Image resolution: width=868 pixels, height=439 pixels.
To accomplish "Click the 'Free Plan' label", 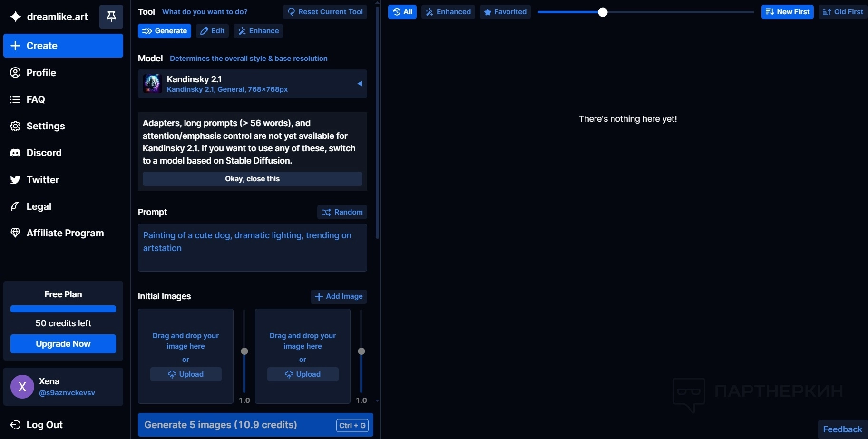I will 63,294.
